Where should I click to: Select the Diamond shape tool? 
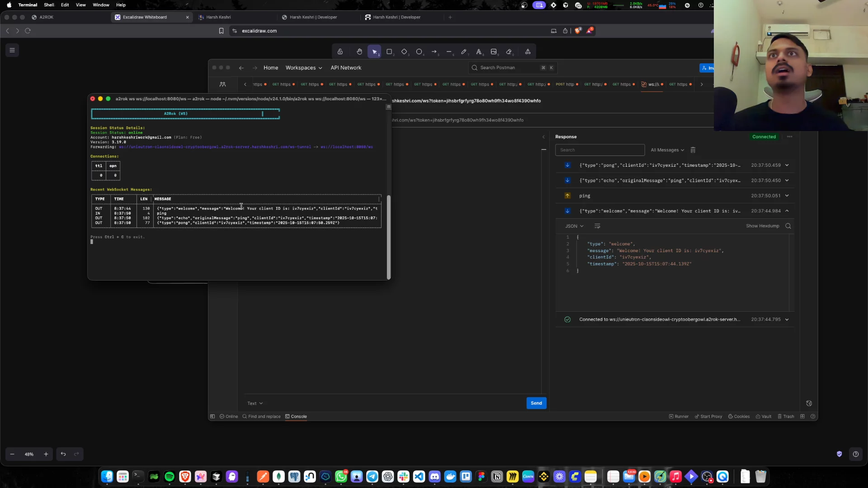[x=404, y=52]
